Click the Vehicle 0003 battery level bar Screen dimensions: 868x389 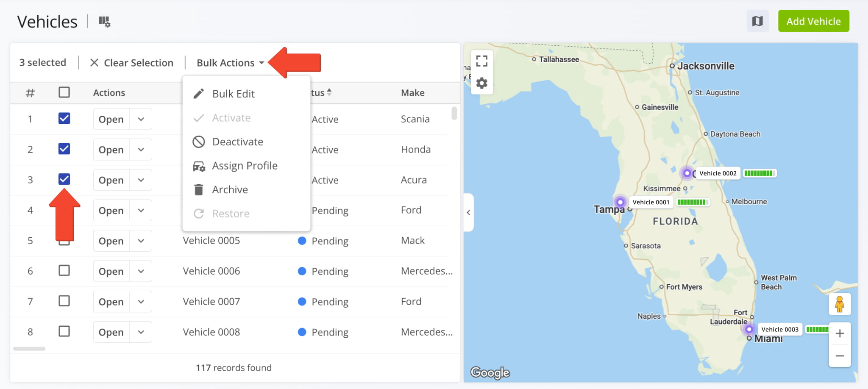pyautogui.click(x=817, y=329)
